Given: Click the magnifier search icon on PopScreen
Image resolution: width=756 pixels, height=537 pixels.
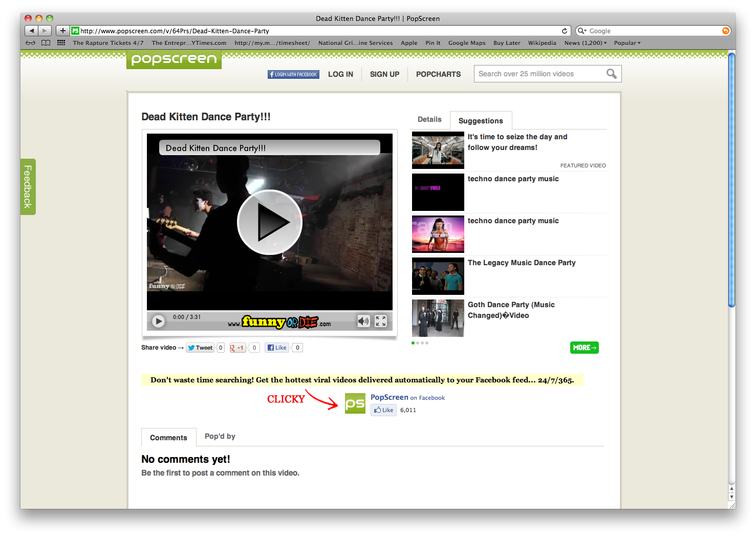Looking at the screenshot, I should tap(611, 74).
